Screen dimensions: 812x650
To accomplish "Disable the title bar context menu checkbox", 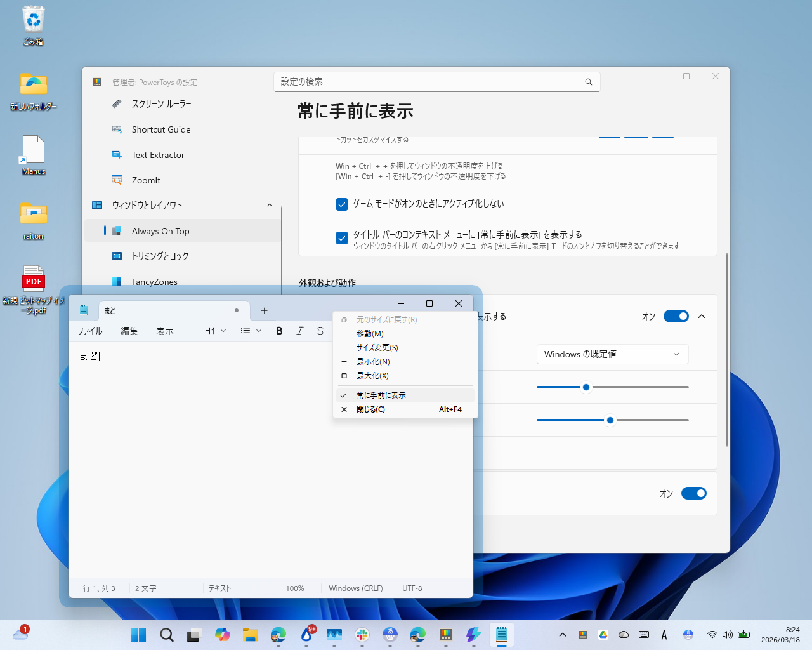I will (x=342, y=238).
